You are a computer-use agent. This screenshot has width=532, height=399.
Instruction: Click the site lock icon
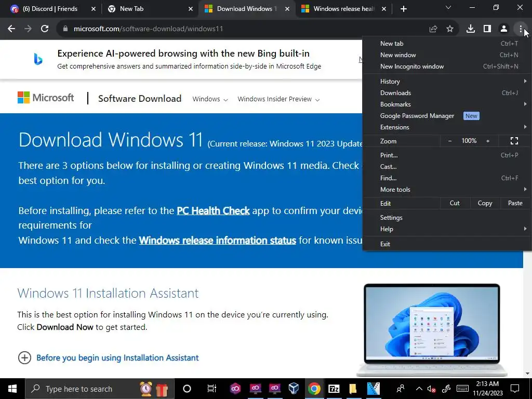pos(65,29)
